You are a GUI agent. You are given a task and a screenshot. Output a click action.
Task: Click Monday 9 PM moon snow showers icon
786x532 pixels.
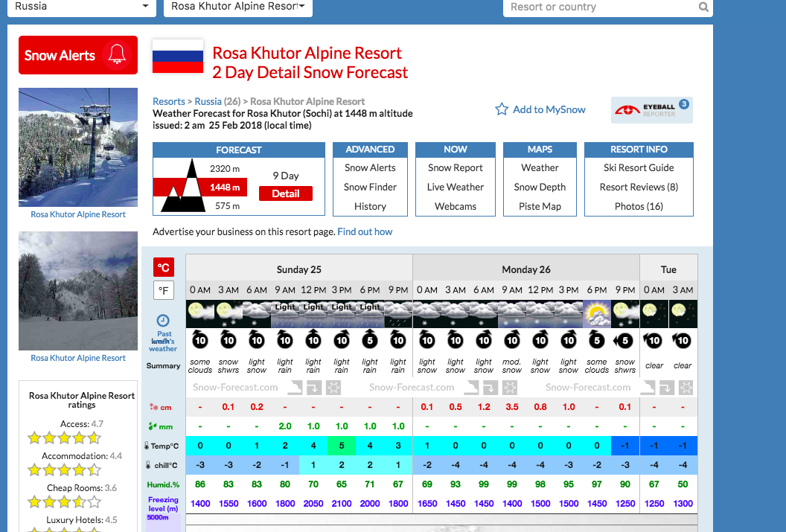(x=625, y=314)
